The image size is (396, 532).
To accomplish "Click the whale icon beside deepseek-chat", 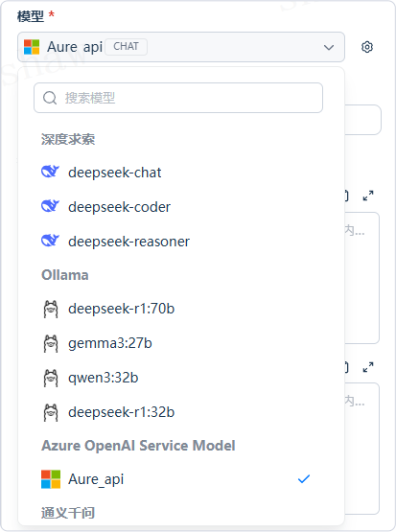I will (50, 172).
